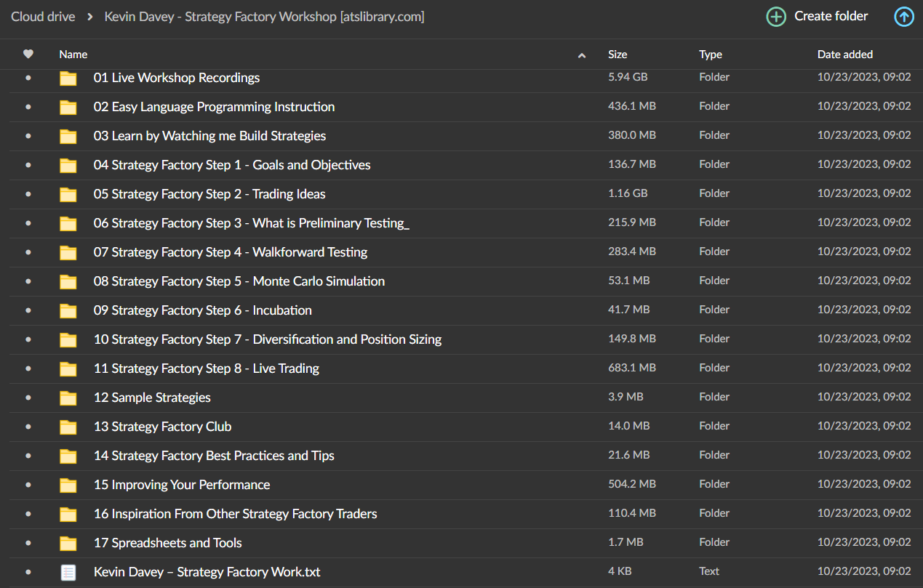Click folder icon for 12 Sample Strategies
The image size is (923, 588).
pos(68,398)
